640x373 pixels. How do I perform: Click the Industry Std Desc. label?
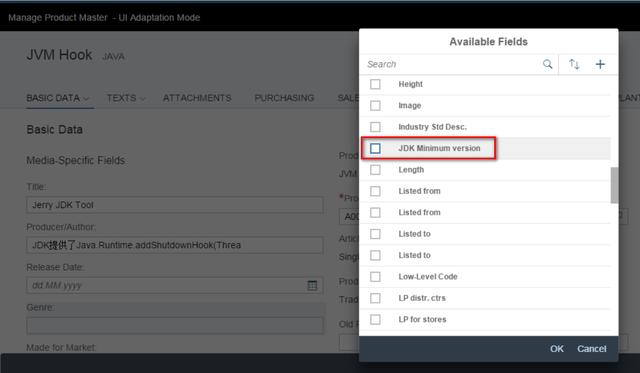pyautogui.click(x=432, y=127)
